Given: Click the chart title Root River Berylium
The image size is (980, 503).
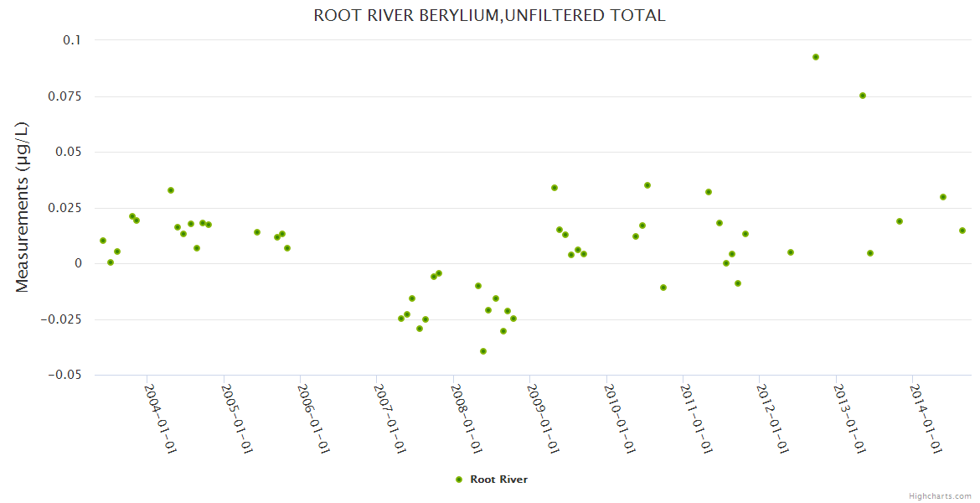Looking at the screenshot, I should (489, 15).
